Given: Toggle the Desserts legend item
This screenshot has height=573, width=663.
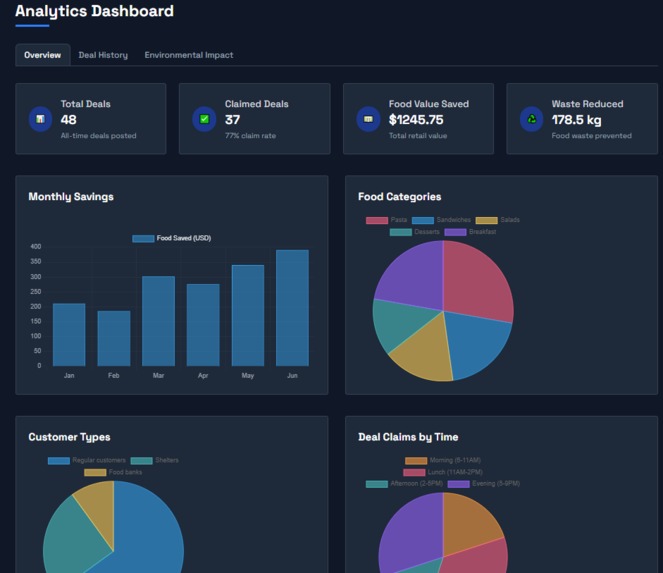Looking at the screenshot, I should coord(415,232).
